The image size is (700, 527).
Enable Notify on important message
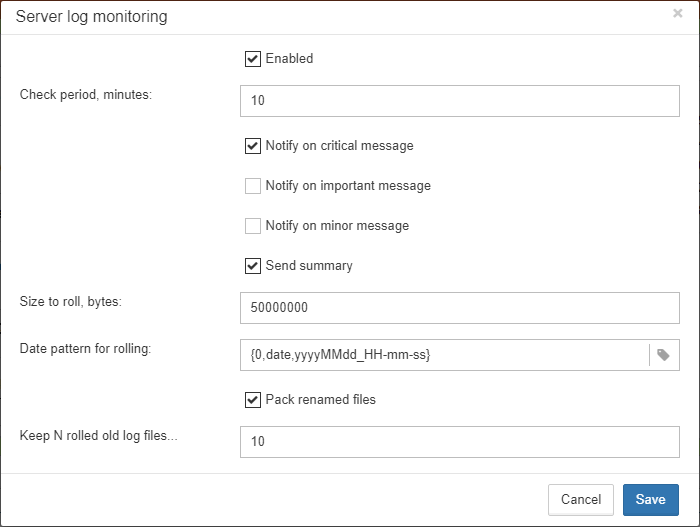253,186
